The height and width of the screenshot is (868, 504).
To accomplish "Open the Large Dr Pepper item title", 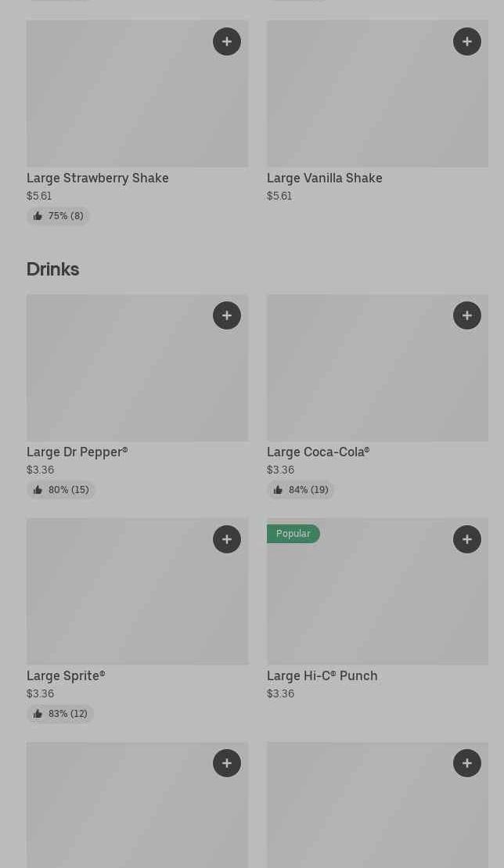I will 77,452.
